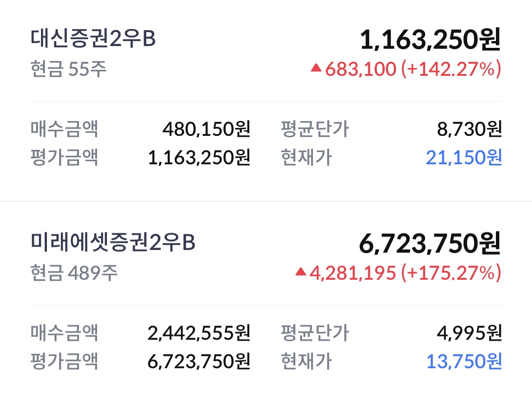Click red up-triangle beside 4,281,195 gain

pyautogui.click(x=301, y=272)
